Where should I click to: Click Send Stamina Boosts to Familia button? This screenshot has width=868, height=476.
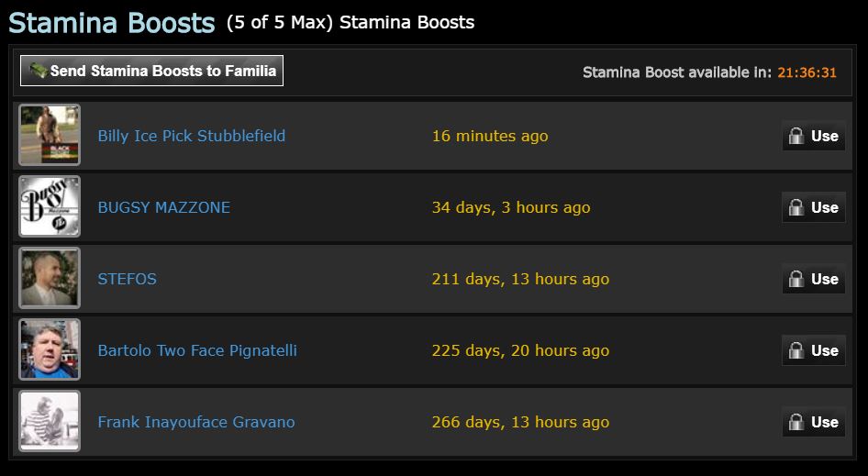pyautogui.click(x=161, y=71)
